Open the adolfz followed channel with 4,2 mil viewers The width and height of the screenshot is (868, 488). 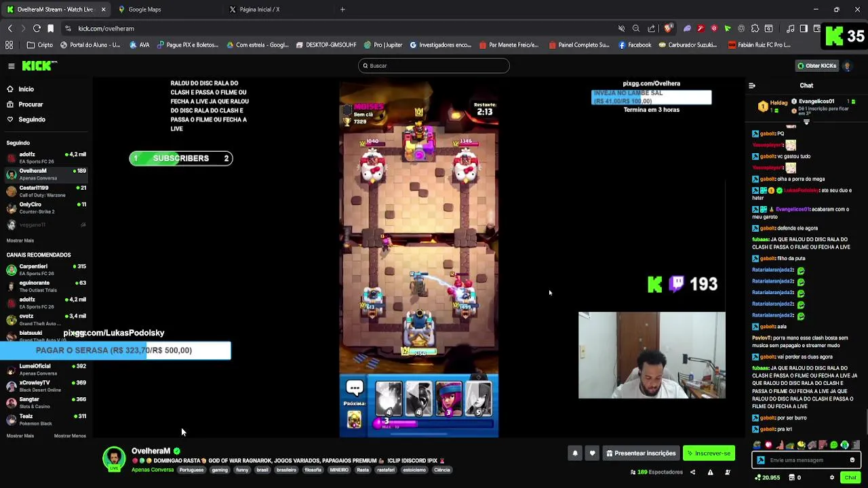(46, 157)
